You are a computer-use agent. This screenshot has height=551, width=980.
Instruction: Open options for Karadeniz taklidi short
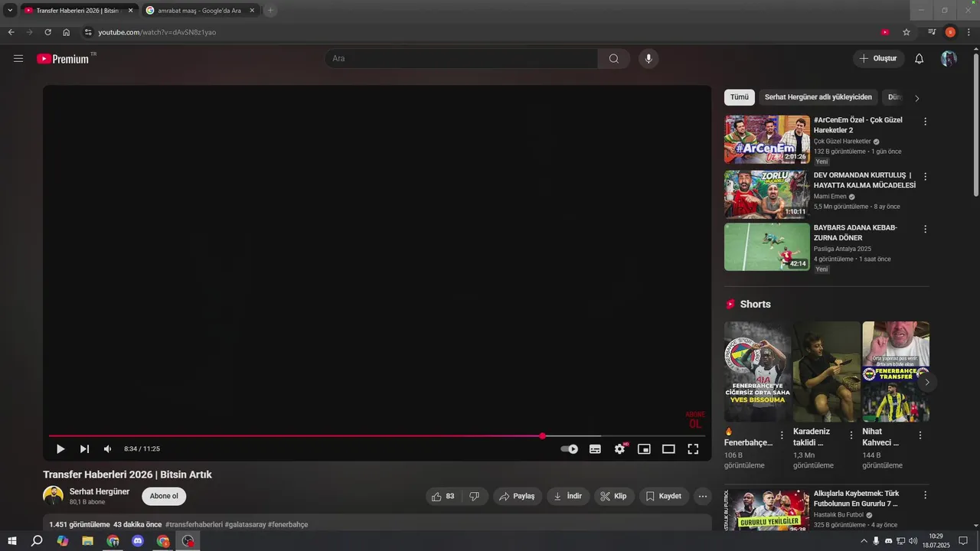(851, 435)
